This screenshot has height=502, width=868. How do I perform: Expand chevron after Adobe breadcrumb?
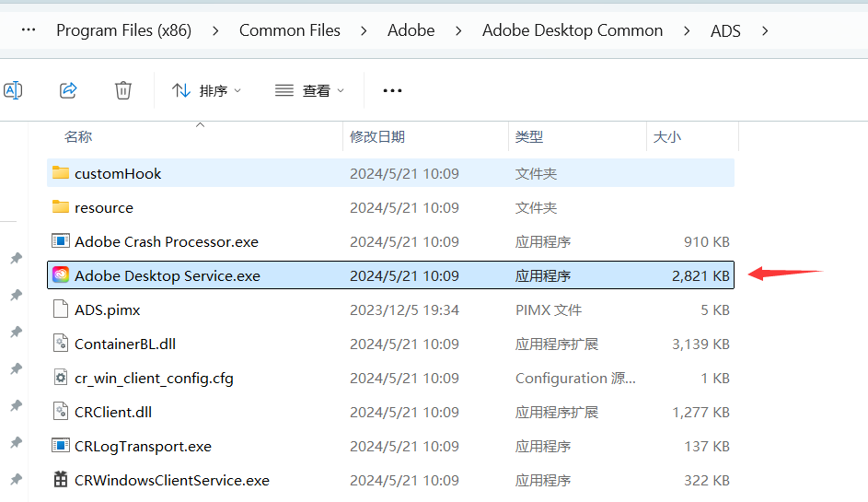coord(458,31)
